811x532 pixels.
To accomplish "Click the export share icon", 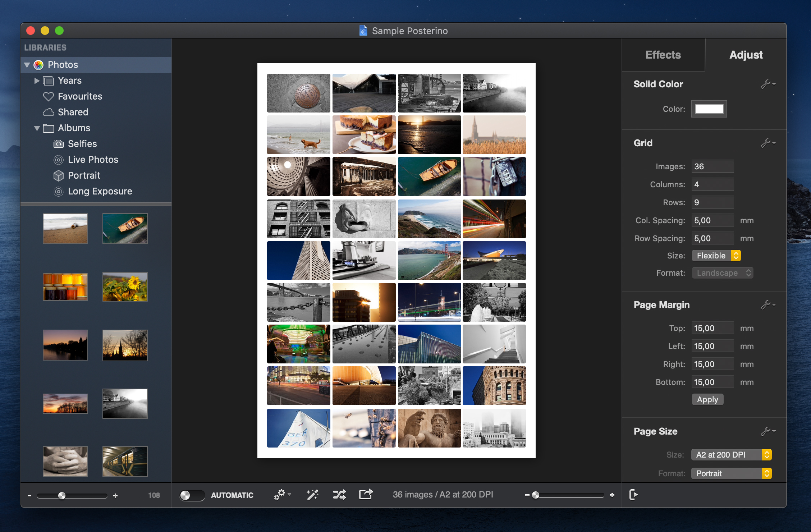I will 366,494.
